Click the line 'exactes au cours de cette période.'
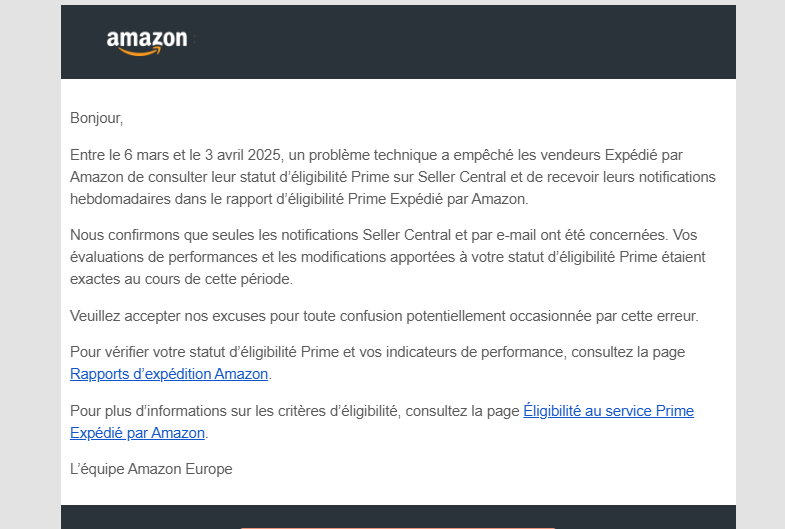785x529 pixels. pyautogui.click(x=181, y=279)
